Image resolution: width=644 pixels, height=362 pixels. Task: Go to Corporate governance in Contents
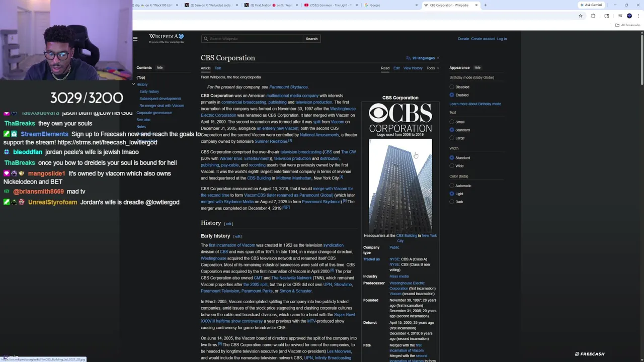click(154, 113)
